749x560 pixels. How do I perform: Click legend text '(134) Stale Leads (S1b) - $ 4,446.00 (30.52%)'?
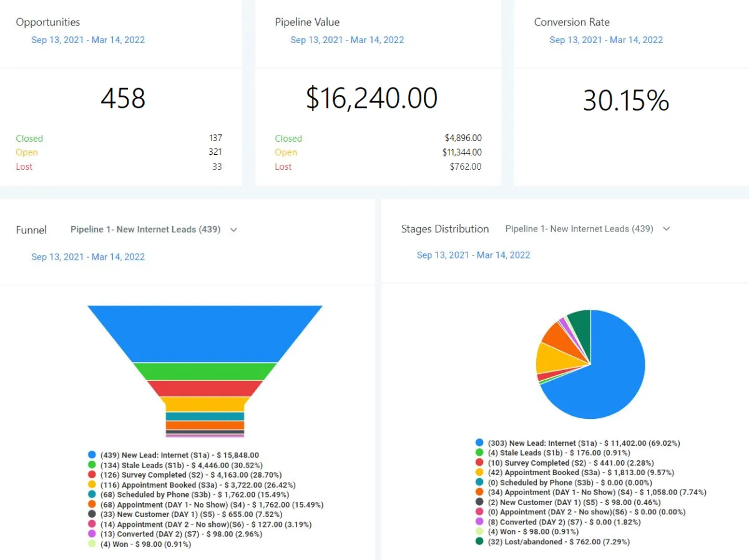pyautogui.click(x=182, y=465)
